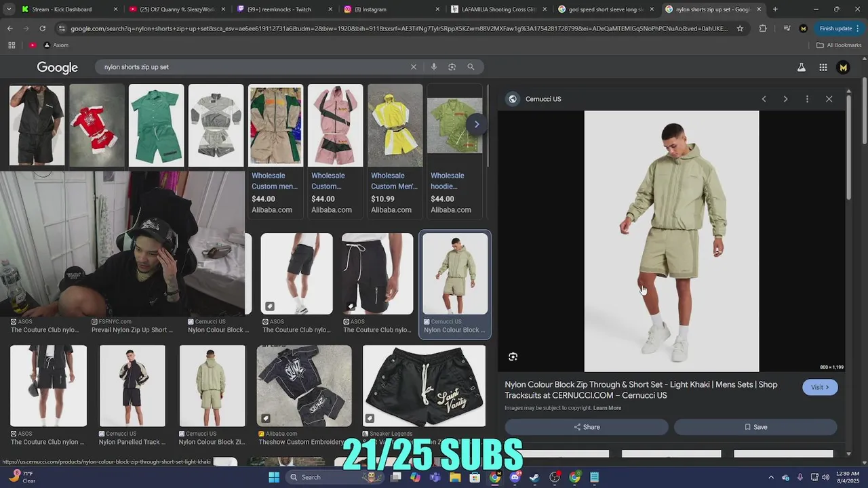Bookmark this page with the star icon
The width and height of the screenshot is (868, 488).
(x=740, y=28)
